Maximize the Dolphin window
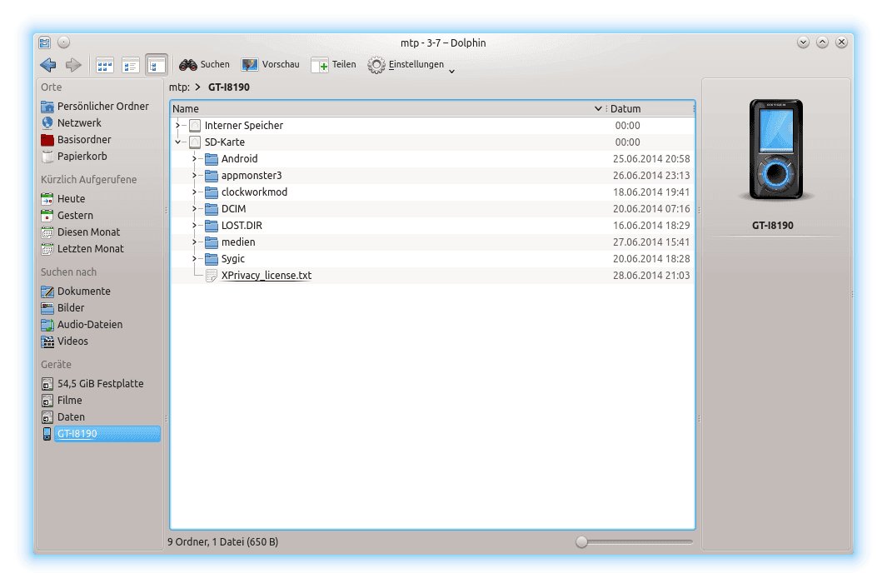The width and height of the screenshot is (887, 588). [823, 42]
